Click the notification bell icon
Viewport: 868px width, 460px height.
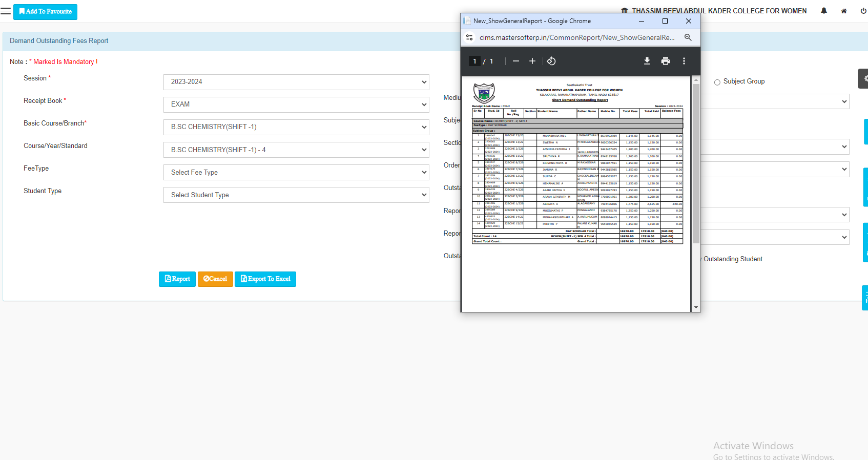click(x=824, y=11)
